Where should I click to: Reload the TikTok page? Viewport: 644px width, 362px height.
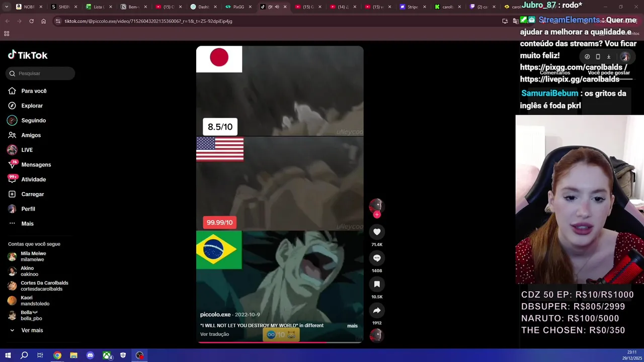(31, 21)
